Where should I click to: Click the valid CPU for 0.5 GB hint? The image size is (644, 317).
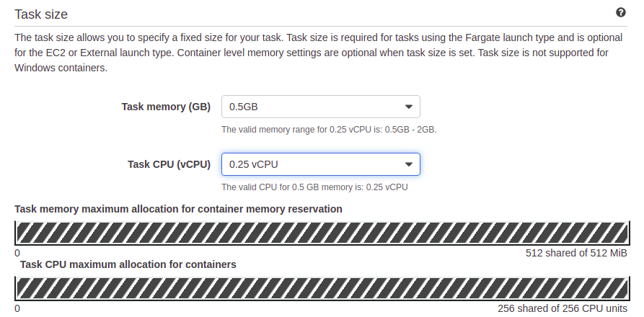314,187
